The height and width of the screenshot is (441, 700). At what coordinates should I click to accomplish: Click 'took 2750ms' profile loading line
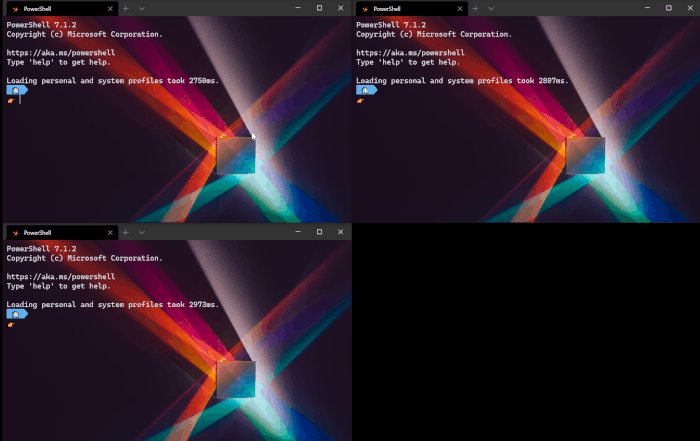(113, 81)
